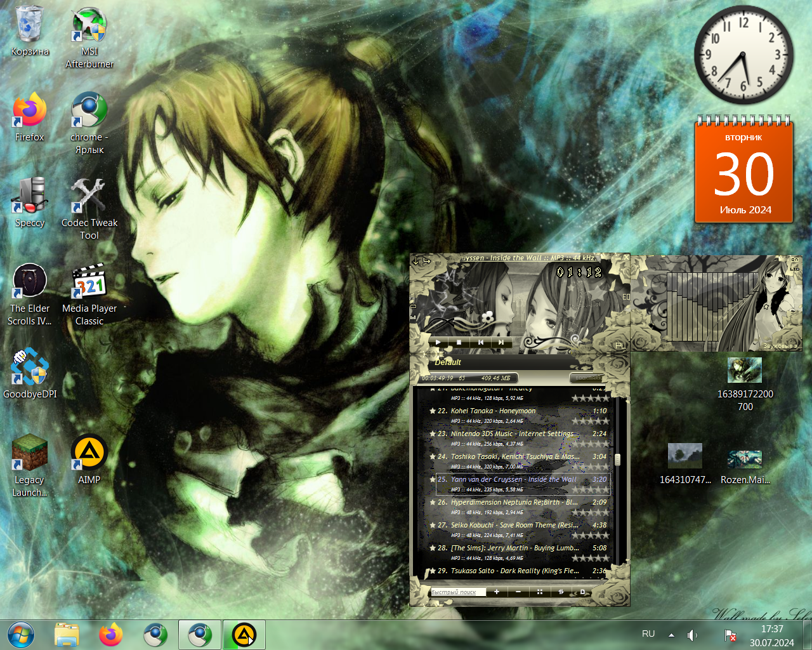The height and width of the screenshot is (650, 812).
Task: Skip to the previous track in AIMP
Action: [x=480, y=342]
